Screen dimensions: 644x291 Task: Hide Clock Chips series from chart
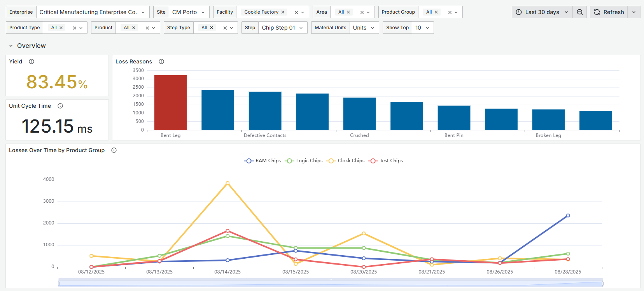pyautogui.click(x=346, y=161)
